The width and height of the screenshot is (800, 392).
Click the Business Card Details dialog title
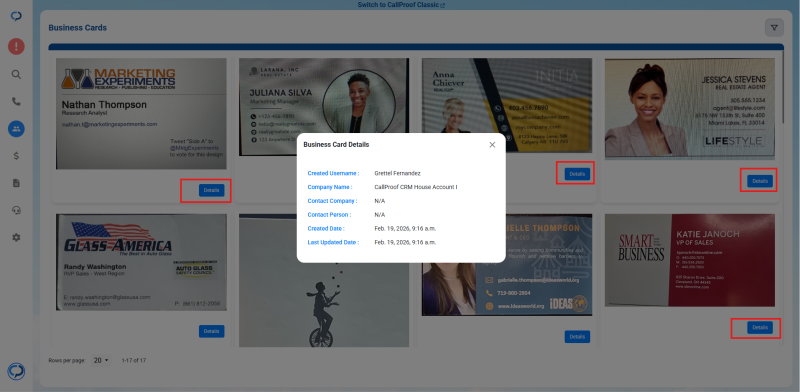pos(336,145)
